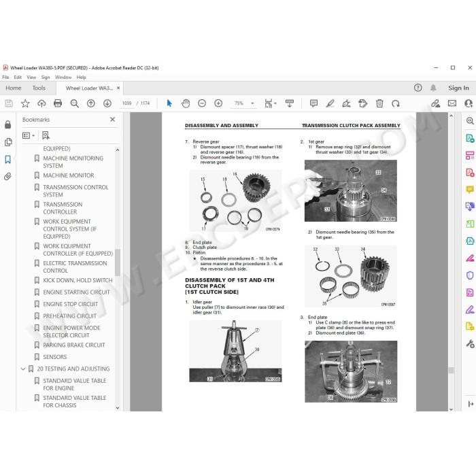The image size is (476, 476).
Task: Open the Help question mark icon
Action: [418, 88]
